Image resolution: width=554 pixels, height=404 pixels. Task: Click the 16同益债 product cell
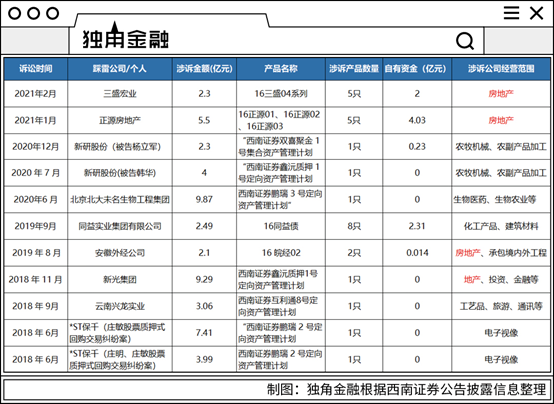coord(281,226)
